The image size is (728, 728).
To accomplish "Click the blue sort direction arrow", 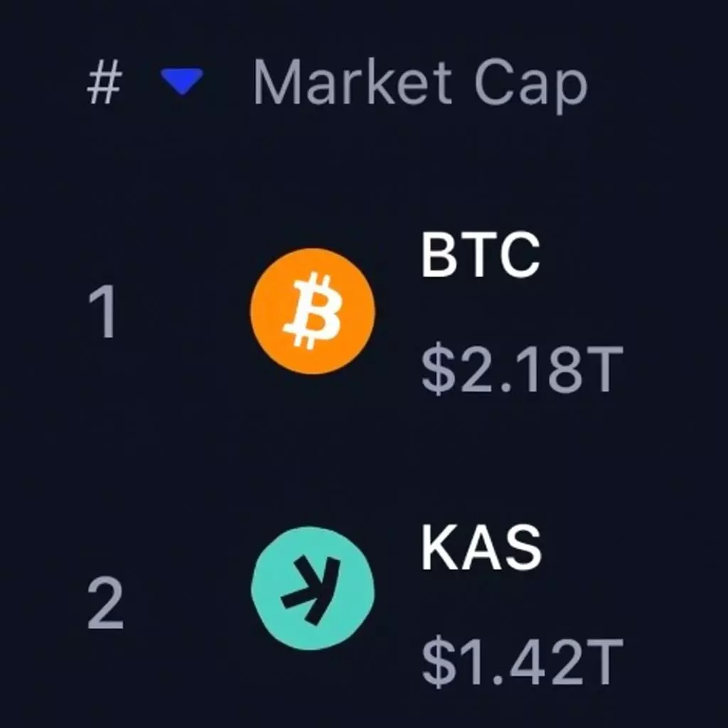I will (182, 81).
